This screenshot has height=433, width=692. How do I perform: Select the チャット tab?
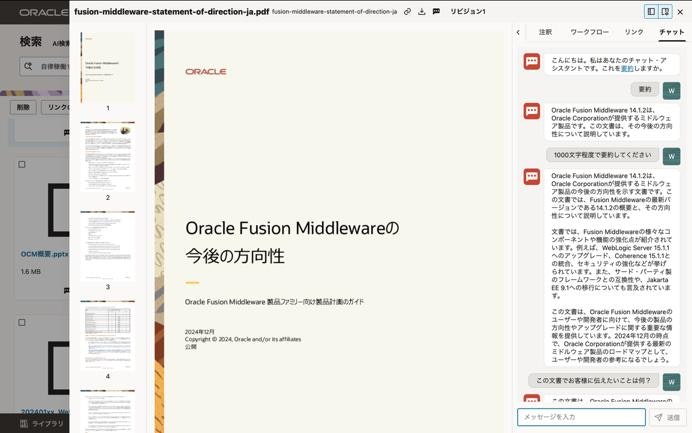point(672,32)
